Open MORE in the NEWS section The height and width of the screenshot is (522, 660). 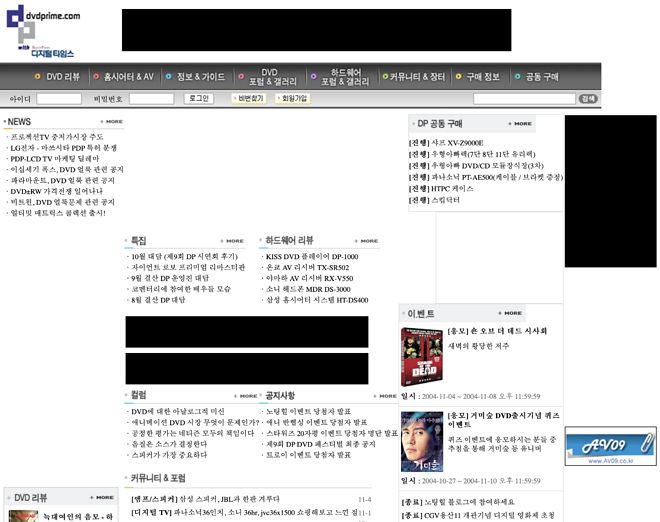click(x=112, y=122)
